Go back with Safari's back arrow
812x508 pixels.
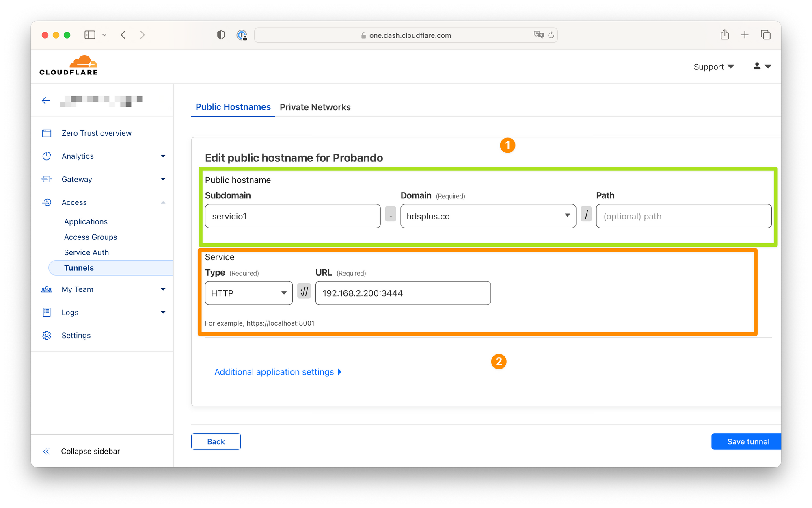tap(123, 35)
